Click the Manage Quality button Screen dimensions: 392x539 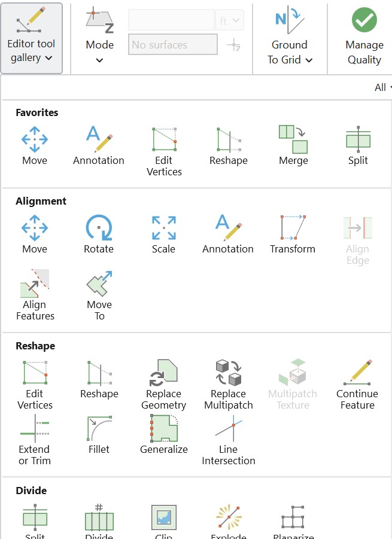364,37
